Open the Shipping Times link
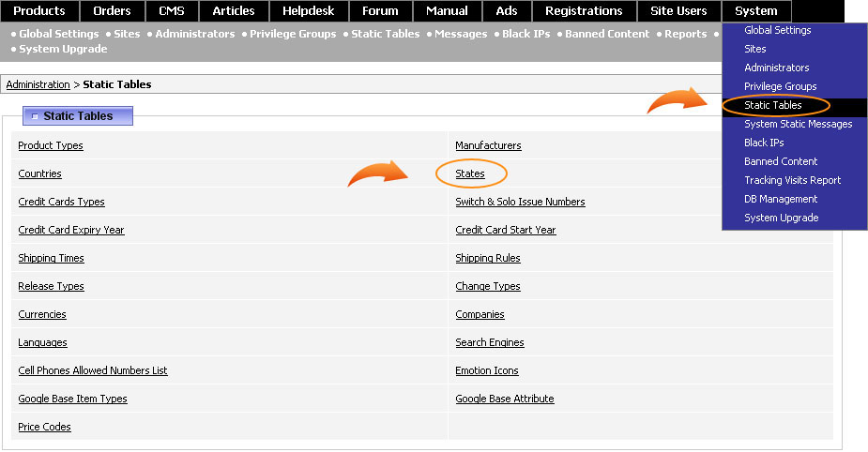This screenshot has height=452, width=868. coord(51,259)
